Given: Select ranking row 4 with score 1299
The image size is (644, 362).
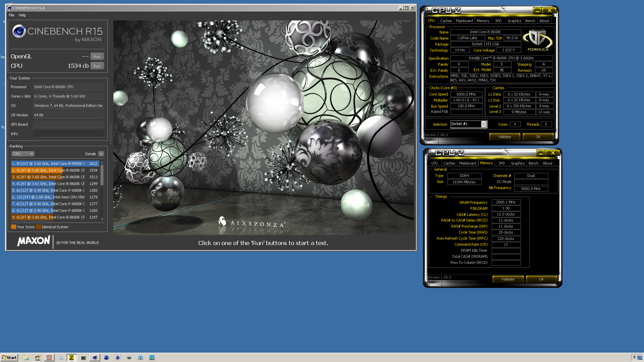Looking at the screenshot, I should pos(55,184).
